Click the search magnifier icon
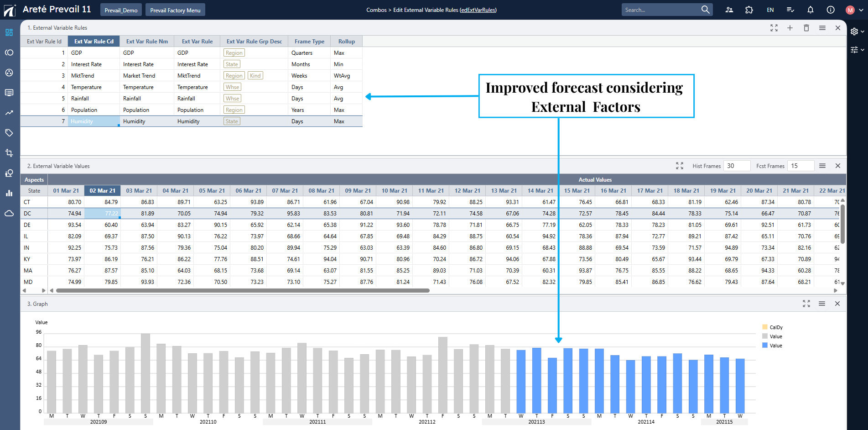Image resolution: width=868 pixels, height=430 pixels. [x=705, y=9]
